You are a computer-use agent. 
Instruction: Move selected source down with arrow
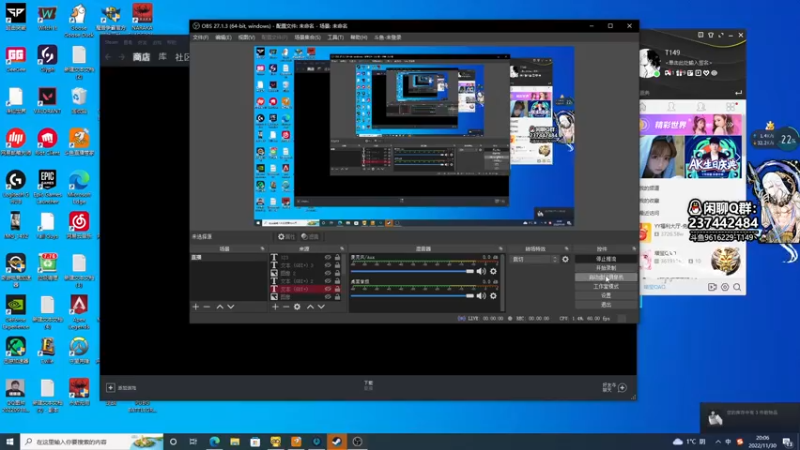pos(321,307)
